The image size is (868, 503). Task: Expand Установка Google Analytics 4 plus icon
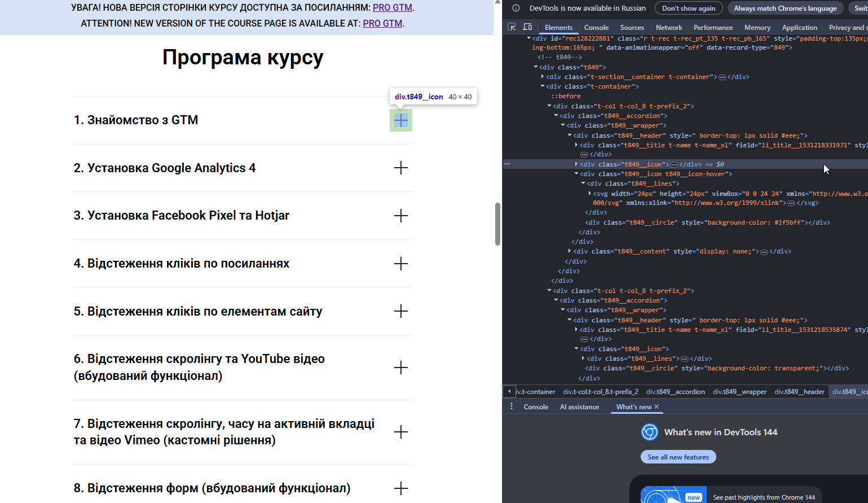[x=401, y=168]
